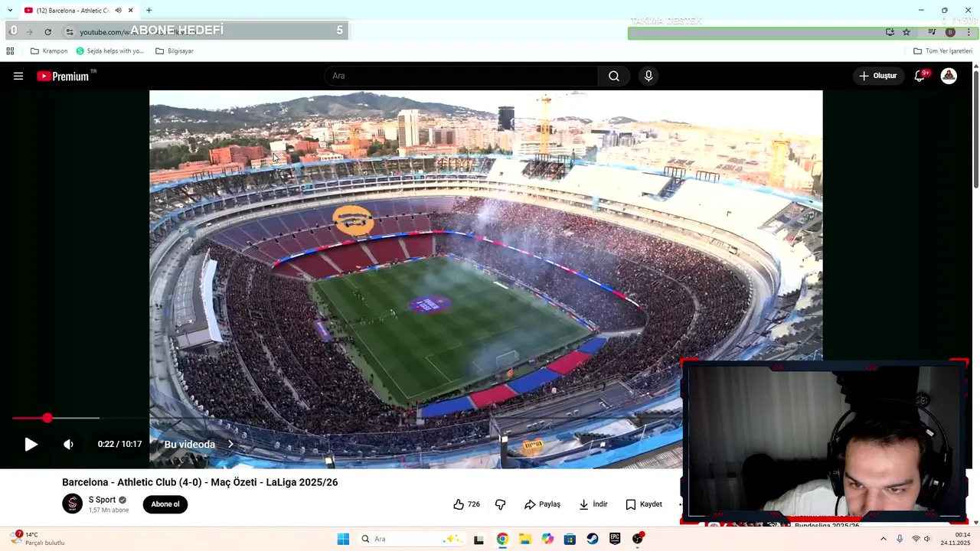Open the Chrome profile B avatar
980x551 pixels.
pyautogui.click(x=950, y=32)
